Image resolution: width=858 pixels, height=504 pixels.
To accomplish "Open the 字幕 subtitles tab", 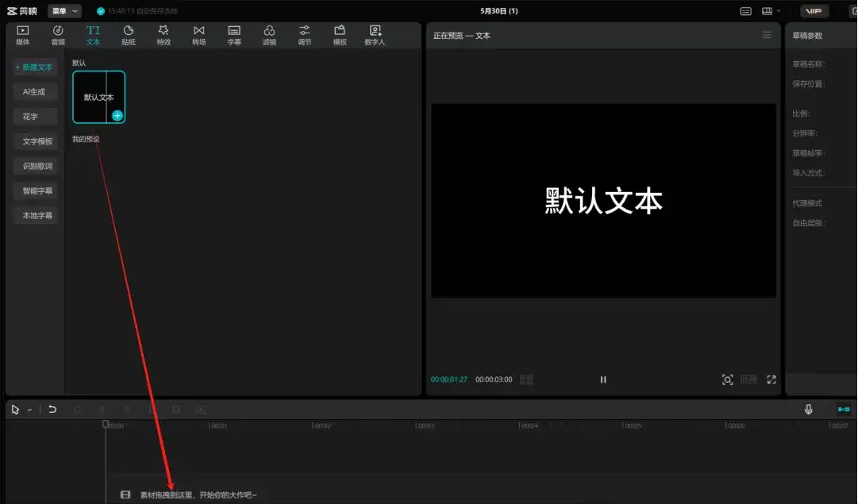I will tap(234, 35).
